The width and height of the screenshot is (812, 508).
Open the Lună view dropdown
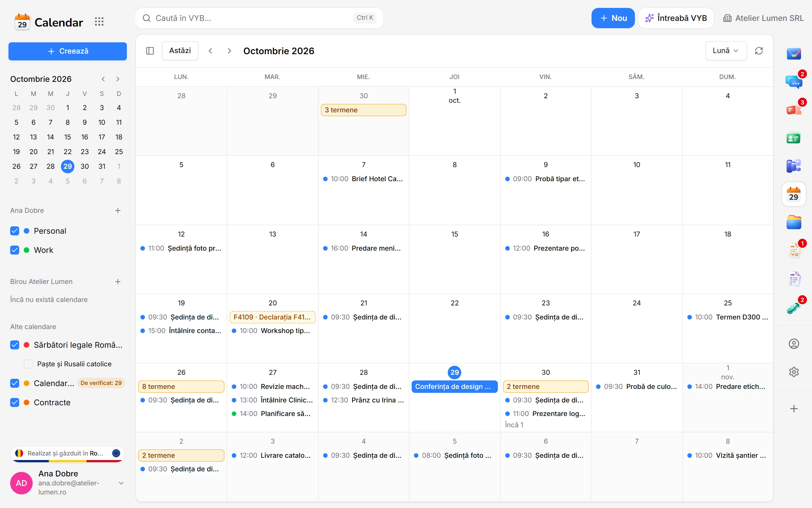coord(726,51)
